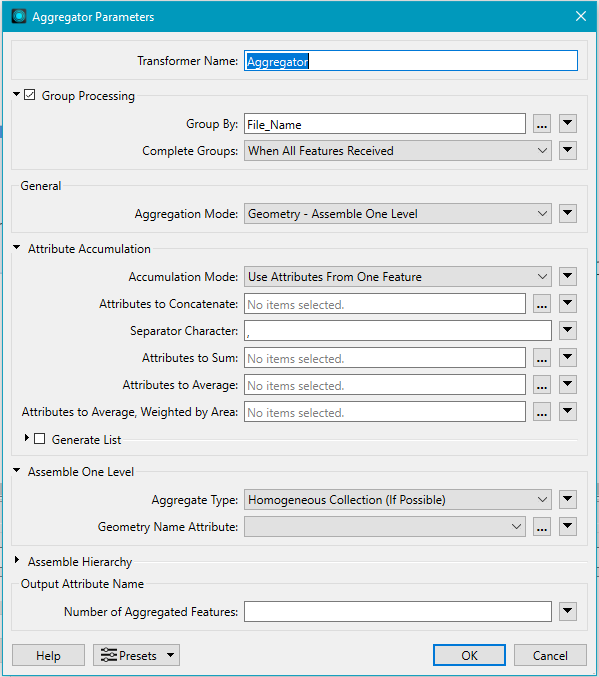The height and width of the screenshot is (677, 599).
Task: Open the Accumulation Mode combo box
Action: [x=397, y=277]
